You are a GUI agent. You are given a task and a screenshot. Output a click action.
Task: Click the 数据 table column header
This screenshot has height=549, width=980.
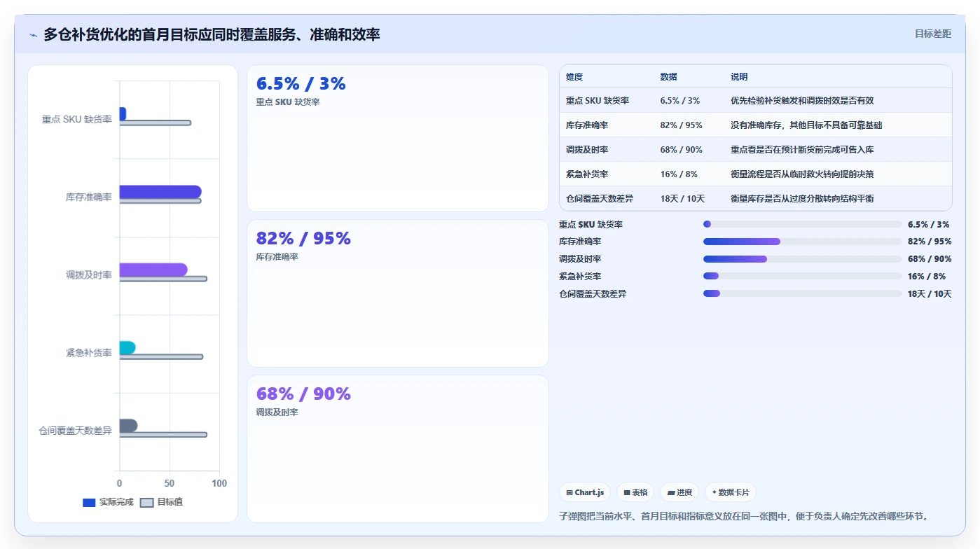668,77
